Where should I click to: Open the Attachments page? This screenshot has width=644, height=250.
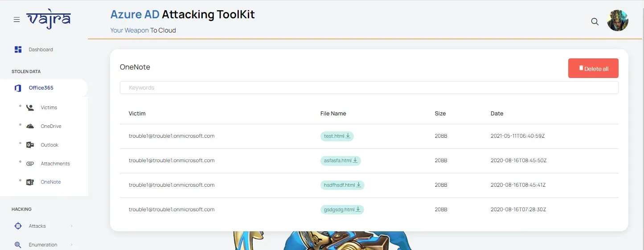point(55,164)
